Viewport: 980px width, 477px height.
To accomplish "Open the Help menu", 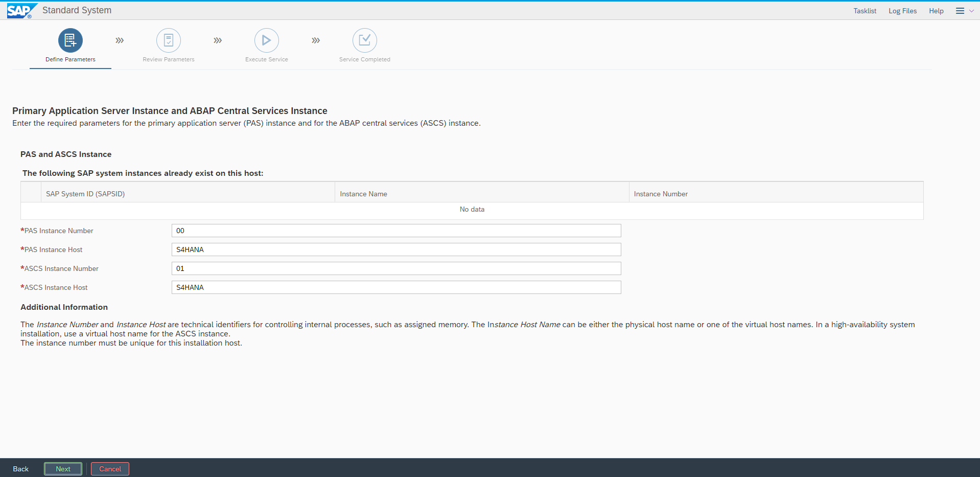I will tap(936, 11).
